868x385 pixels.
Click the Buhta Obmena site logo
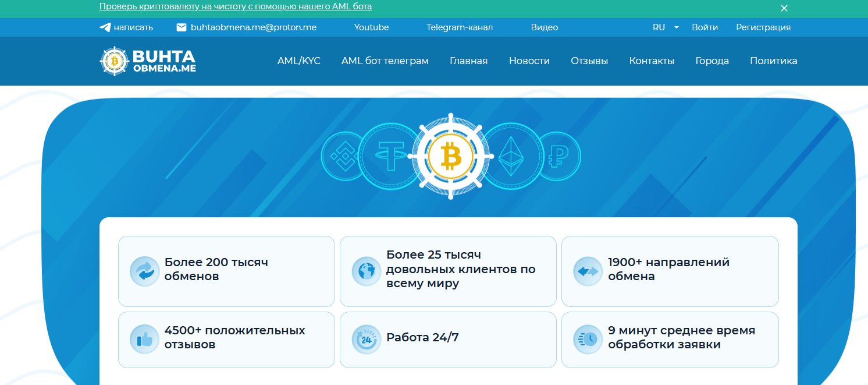tap(148, 61)
